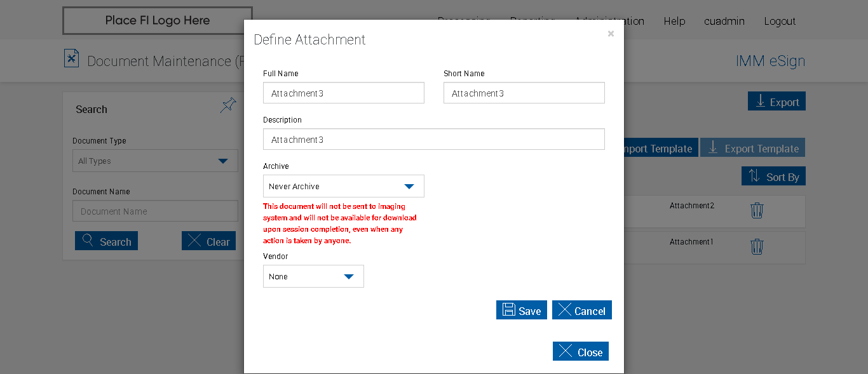Save the attachment definition

click(521, 310)
